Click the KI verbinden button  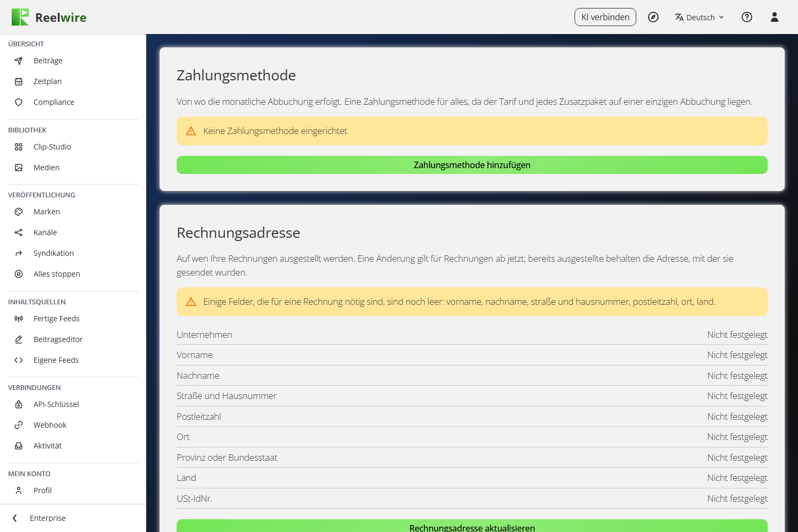(605, 17)
